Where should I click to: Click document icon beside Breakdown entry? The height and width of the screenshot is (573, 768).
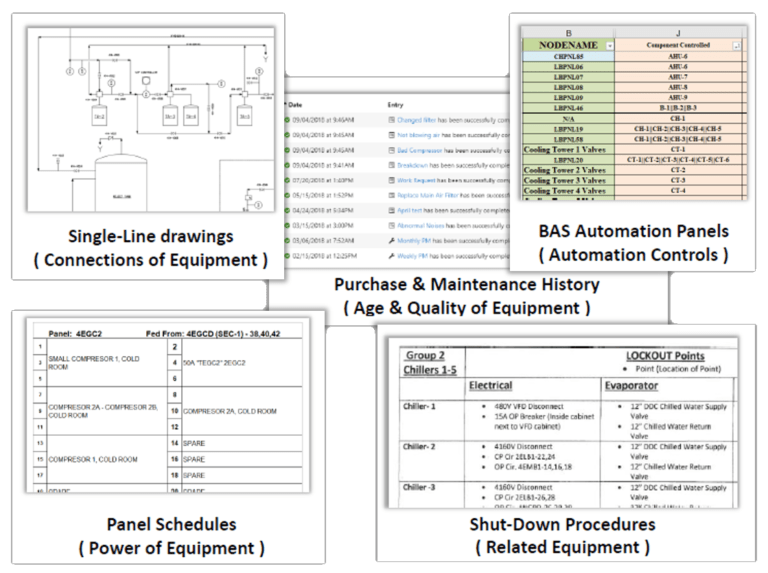tap(391, 166)
